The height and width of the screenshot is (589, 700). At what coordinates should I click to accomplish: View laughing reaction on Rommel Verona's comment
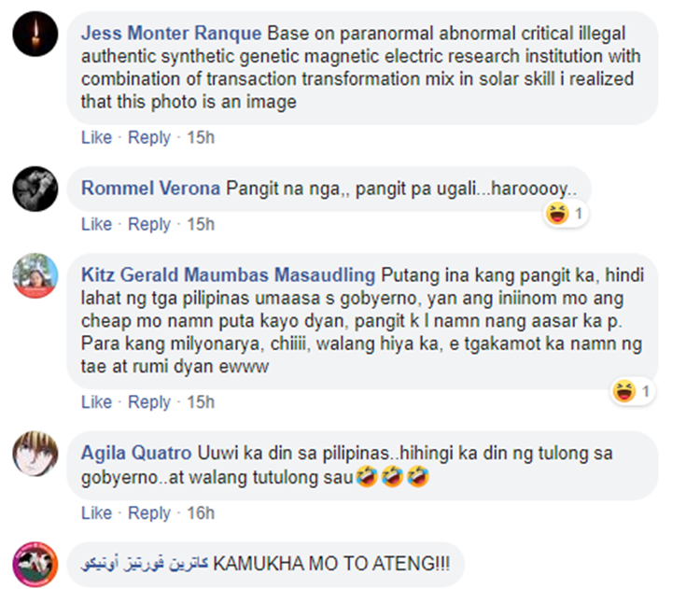(567, 214)
